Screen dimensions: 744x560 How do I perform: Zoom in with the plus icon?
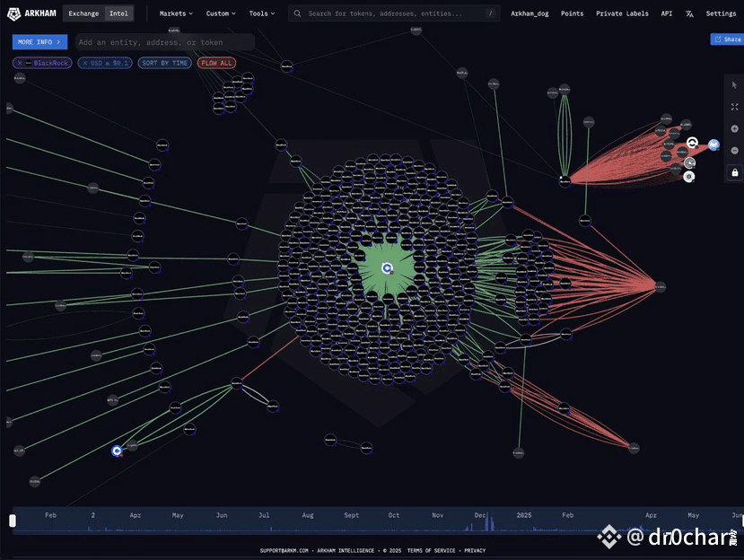coord(734,128)
